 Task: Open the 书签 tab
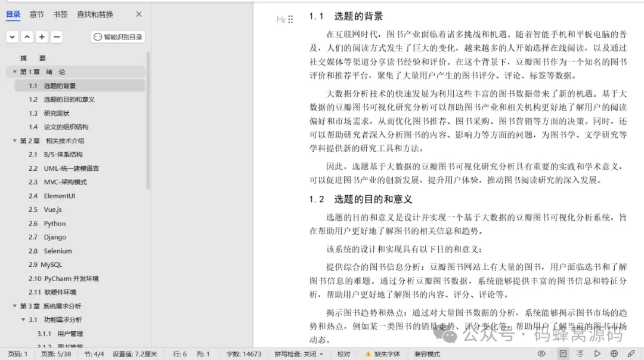[x=60, y=14]
